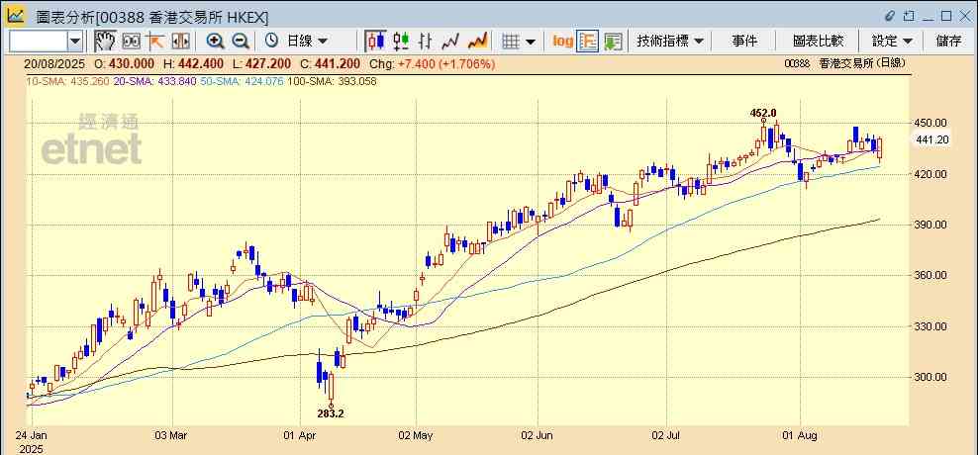The height and width of the screenshot is (455, 980).
Task: Switch to OHLC bar chart type
Action: 426,42
